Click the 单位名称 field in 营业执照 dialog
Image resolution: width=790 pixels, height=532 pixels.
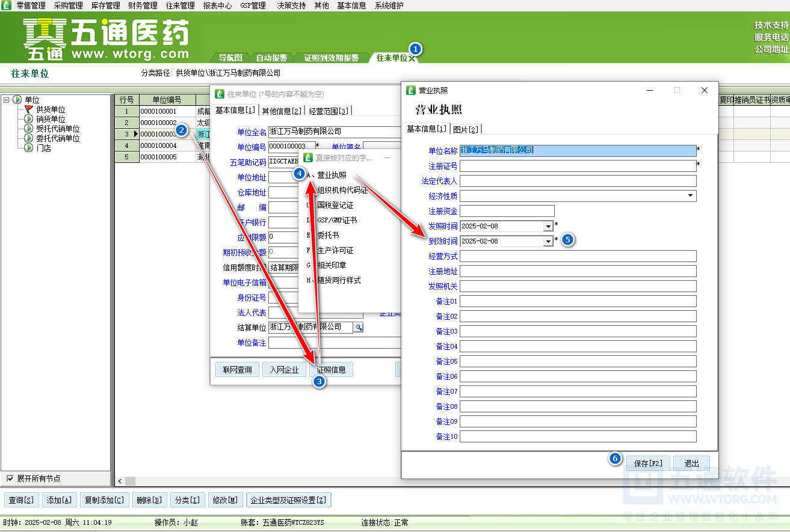[578, 150]
